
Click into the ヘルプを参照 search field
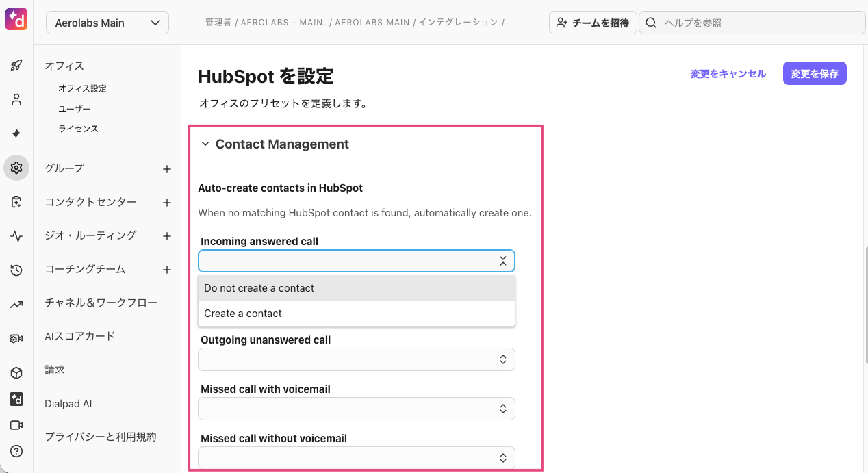[x=752, y=23]
